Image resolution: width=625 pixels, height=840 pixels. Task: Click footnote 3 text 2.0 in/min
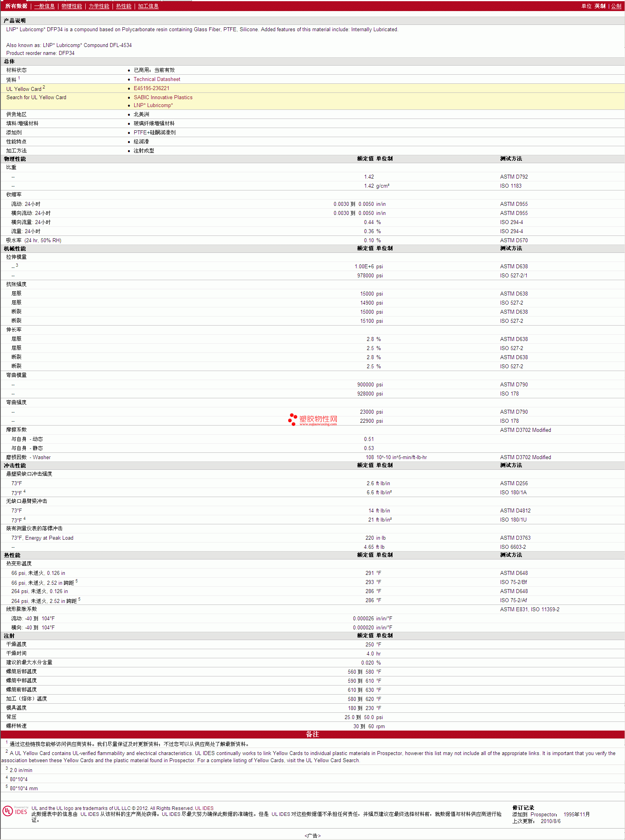click(21, 770)
